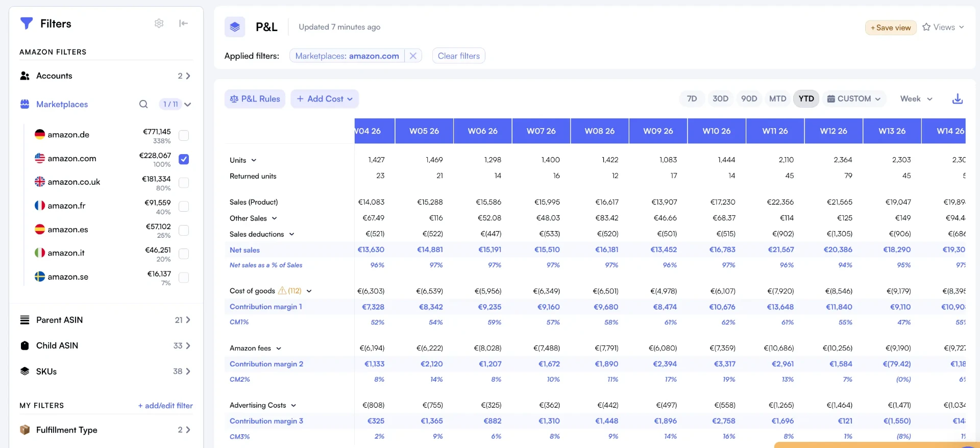Click the amazon.com US flag icon

[40, 158]
